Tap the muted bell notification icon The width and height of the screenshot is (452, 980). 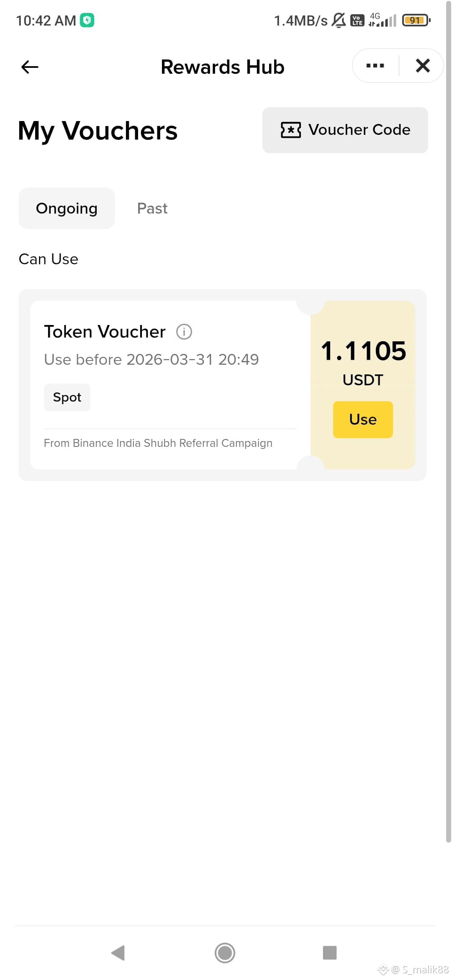point(339,20)
